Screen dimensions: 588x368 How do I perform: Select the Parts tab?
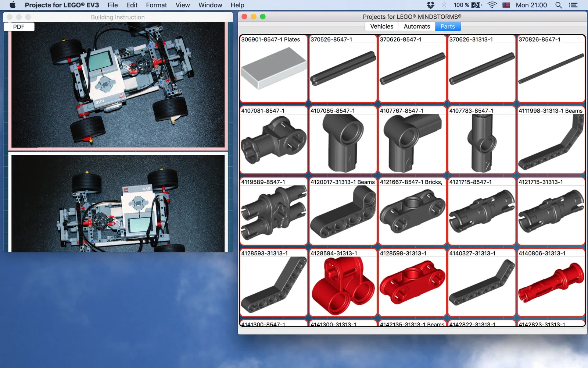(448, 26)
